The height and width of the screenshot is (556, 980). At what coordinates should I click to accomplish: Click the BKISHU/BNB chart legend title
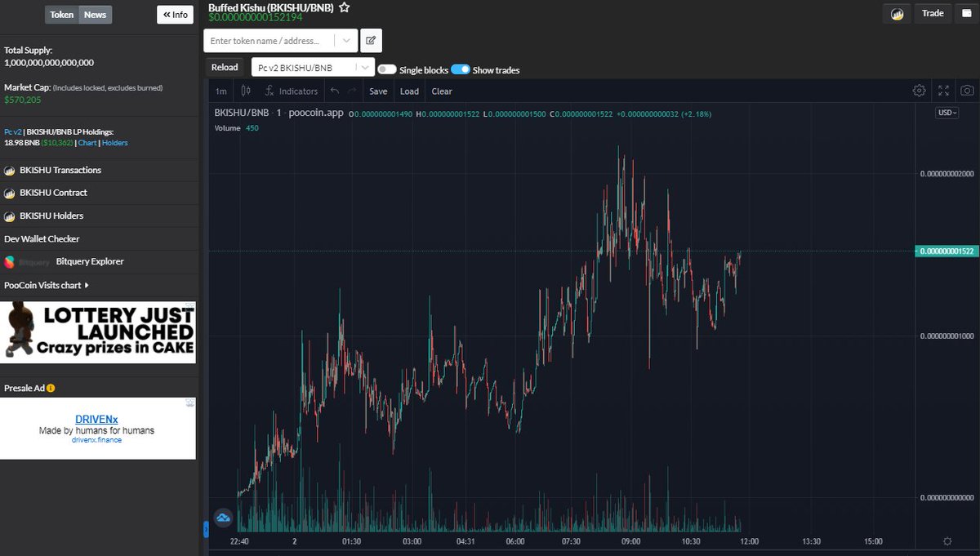pos(243,113)
